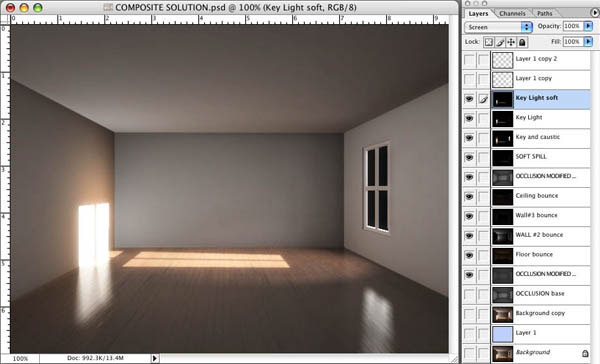600x364 pixels.
Task: Select the Ceiling bounce layer
Action: [541, 196]
